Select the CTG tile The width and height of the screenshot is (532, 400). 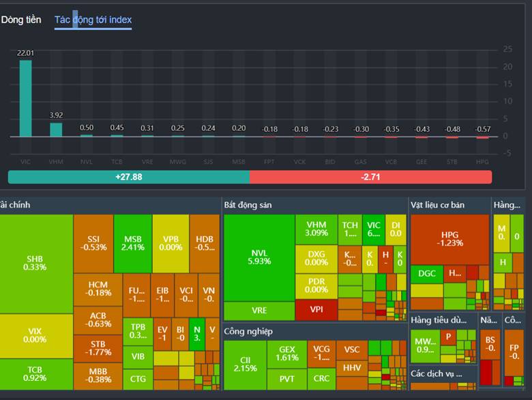[138, 380]
